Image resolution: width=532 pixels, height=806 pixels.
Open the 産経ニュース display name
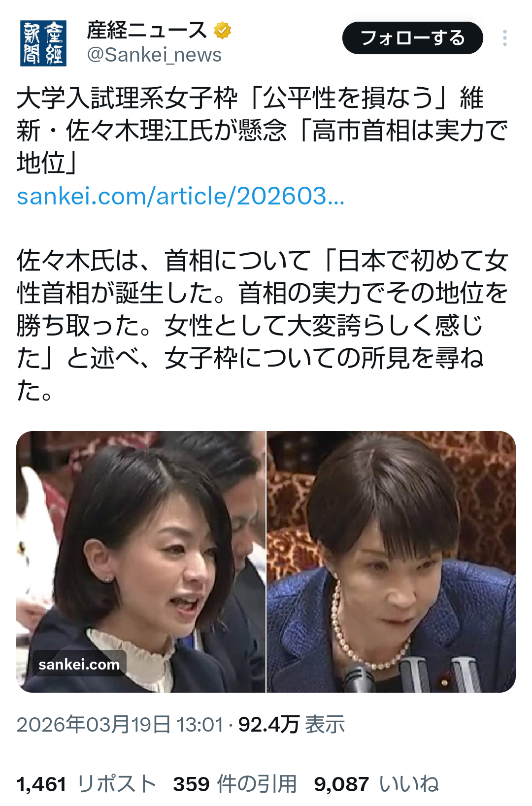click(x=147, y=31)
